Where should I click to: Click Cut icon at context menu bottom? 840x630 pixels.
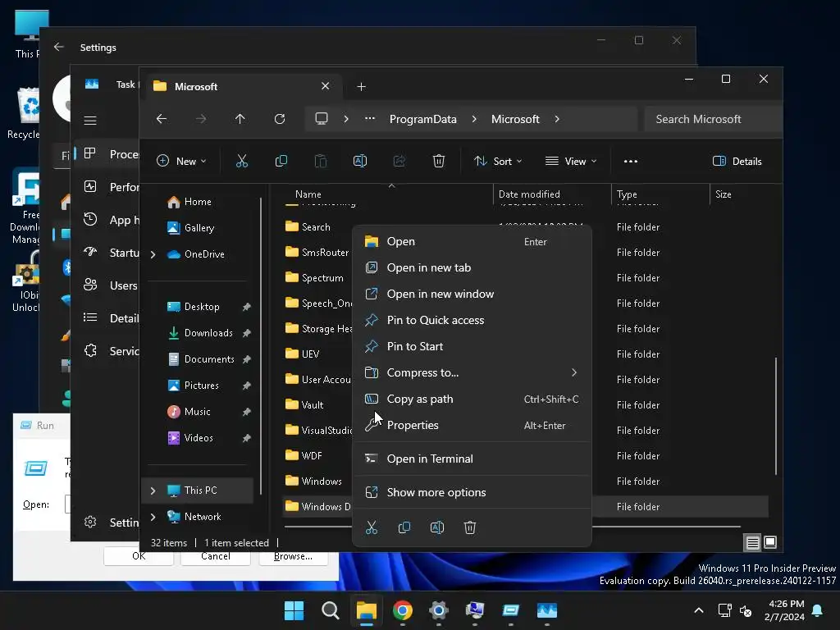pyautogui.click(x=372, y=527)
